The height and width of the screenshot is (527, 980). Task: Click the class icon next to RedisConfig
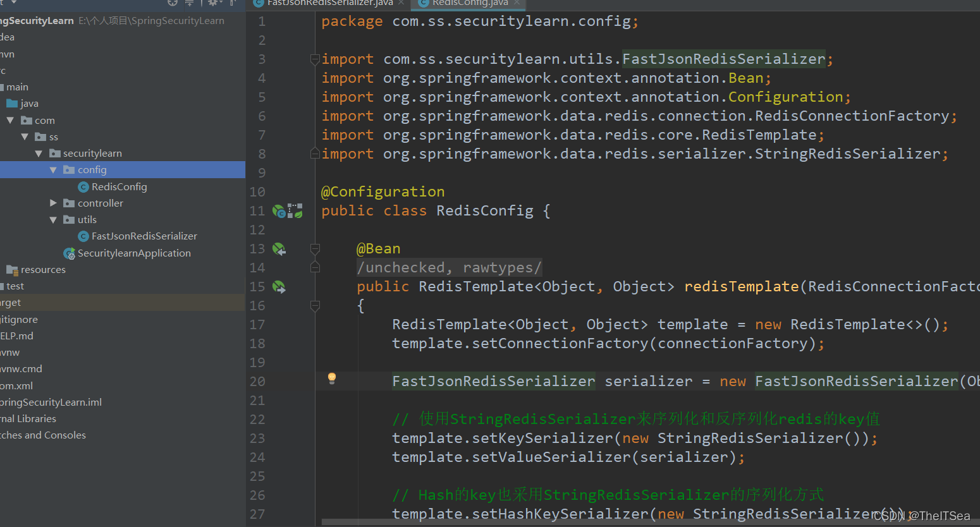[x=83, y=187]
